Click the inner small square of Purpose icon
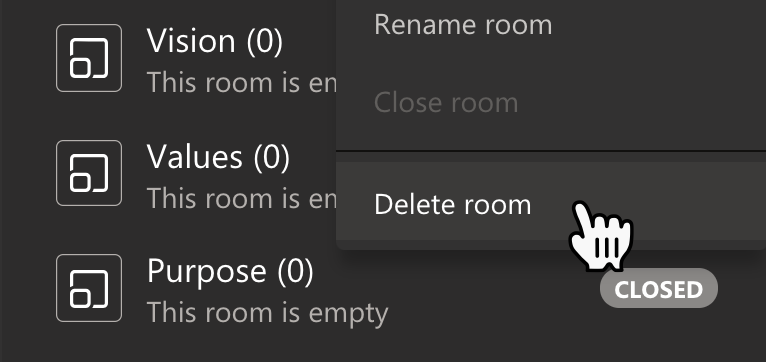766x362 pixels. (80, 298)
